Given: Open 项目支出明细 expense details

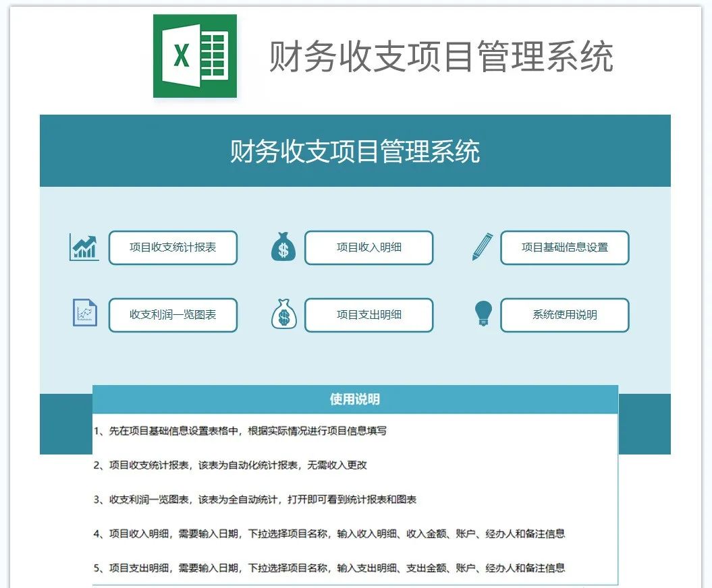Looking at the screenshot, I should tap(369, 315).
